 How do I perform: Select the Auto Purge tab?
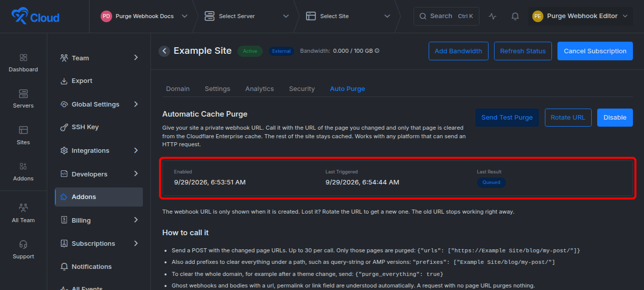click(x=347, y=89)
